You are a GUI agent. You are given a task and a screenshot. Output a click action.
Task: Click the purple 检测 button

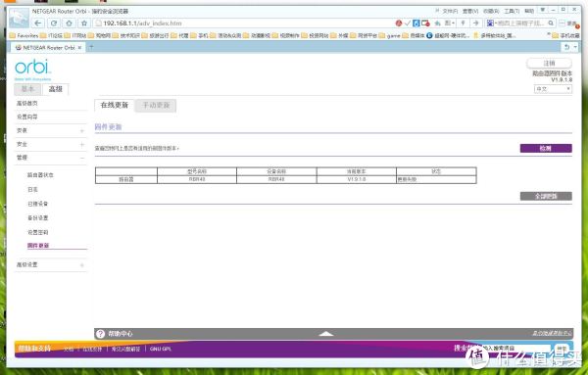point(546,149)
